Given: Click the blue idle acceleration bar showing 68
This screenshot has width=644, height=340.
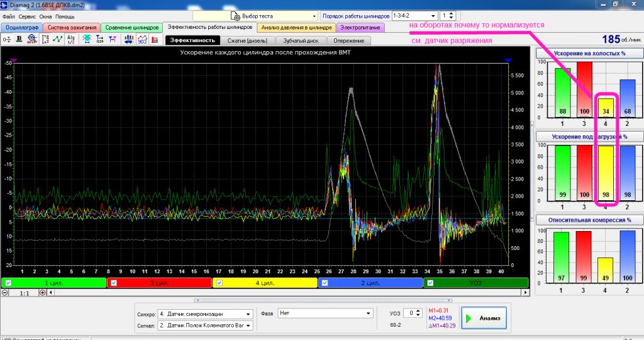Looking at the screenshot, I should click(628, 98).
